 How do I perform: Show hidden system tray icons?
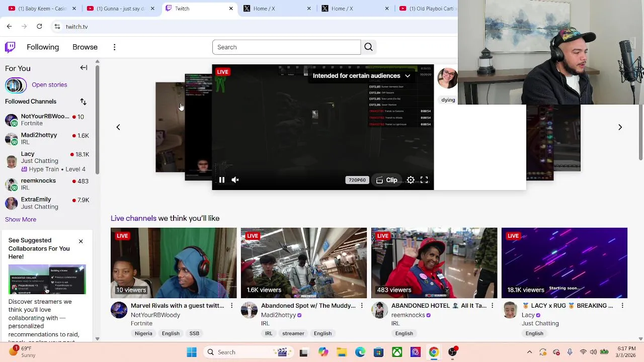(529, 352)
